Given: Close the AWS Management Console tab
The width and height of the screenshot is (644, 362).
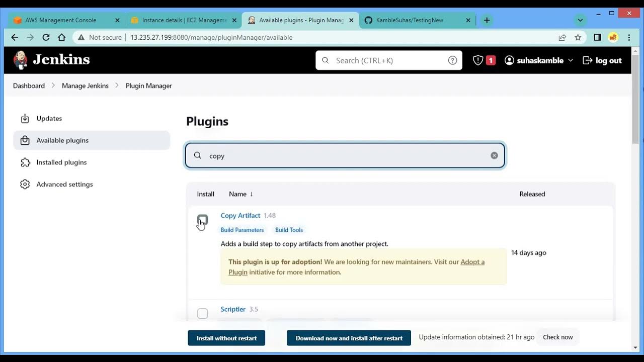Looking at the screenshot, I should click(117, 21).
